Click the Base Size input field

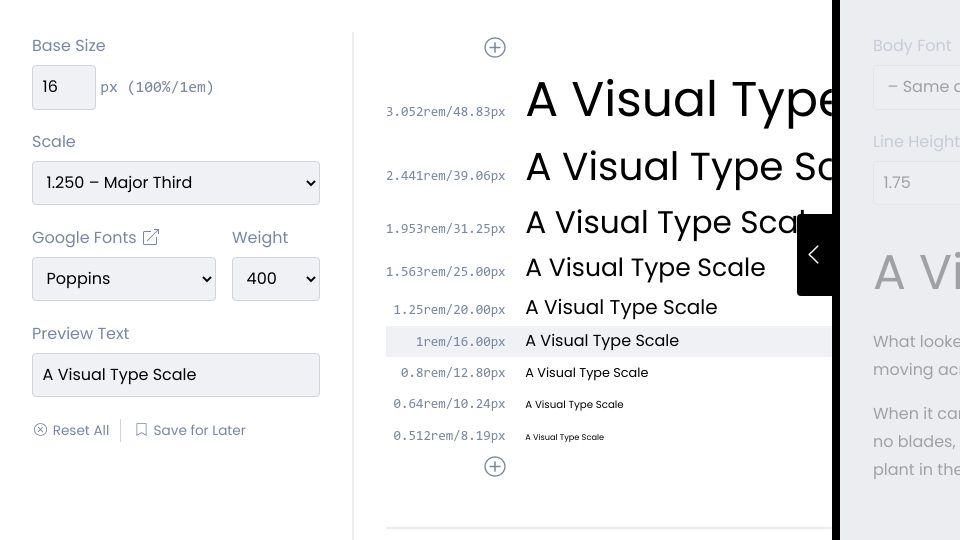pos(64,88)
